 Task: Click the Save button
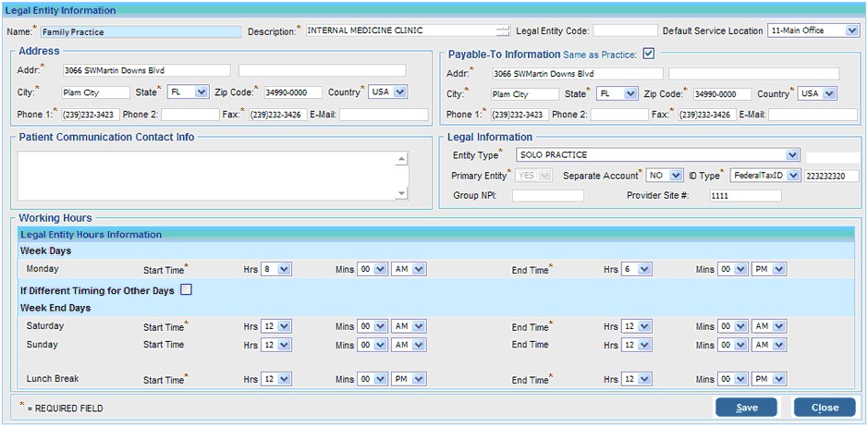pyautogui.click(x=746, y=408)
